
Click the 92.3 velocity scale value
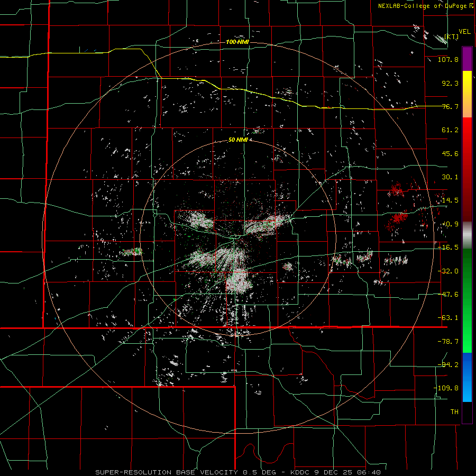point(450,83)
